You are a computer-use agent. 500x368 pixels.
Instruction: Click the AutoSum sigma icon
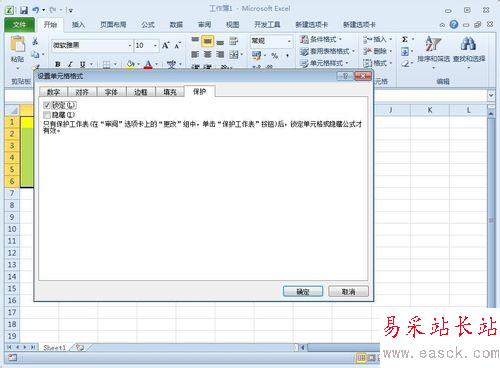pos(405,39)
